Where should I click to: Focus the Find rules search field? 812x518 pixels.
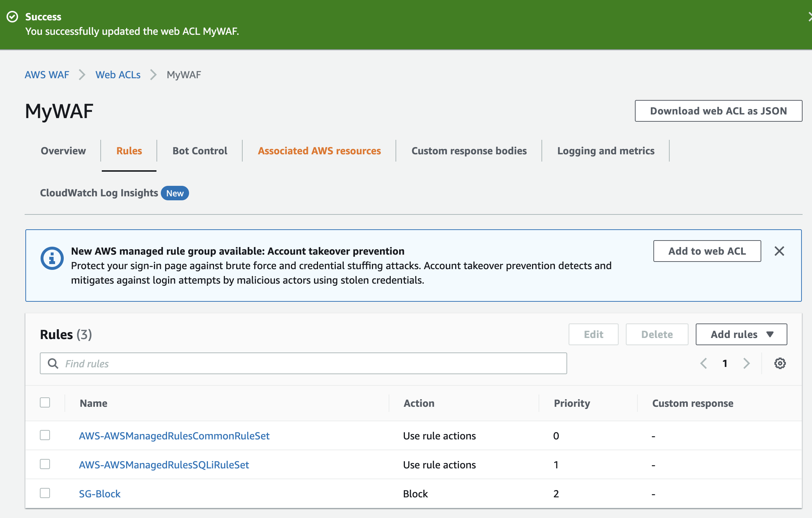tap(304, 363)
